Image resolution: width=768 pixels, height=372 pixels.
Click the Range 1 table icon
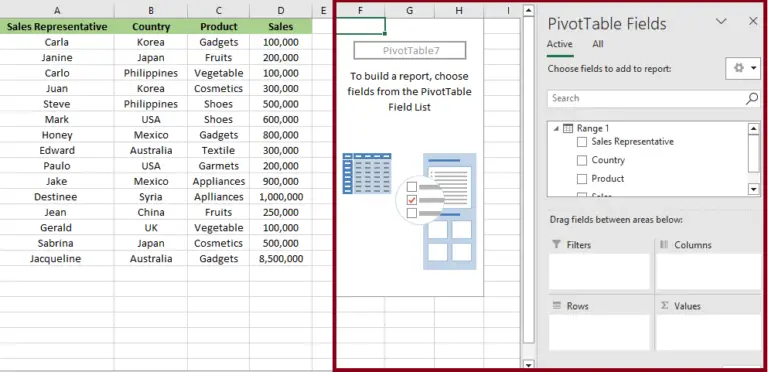568,128
